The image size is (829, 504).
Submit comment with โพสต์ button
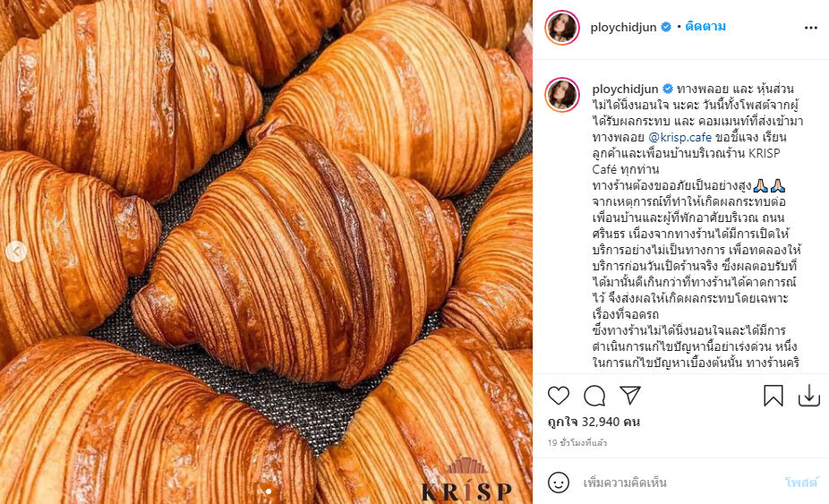coord(801,483)
